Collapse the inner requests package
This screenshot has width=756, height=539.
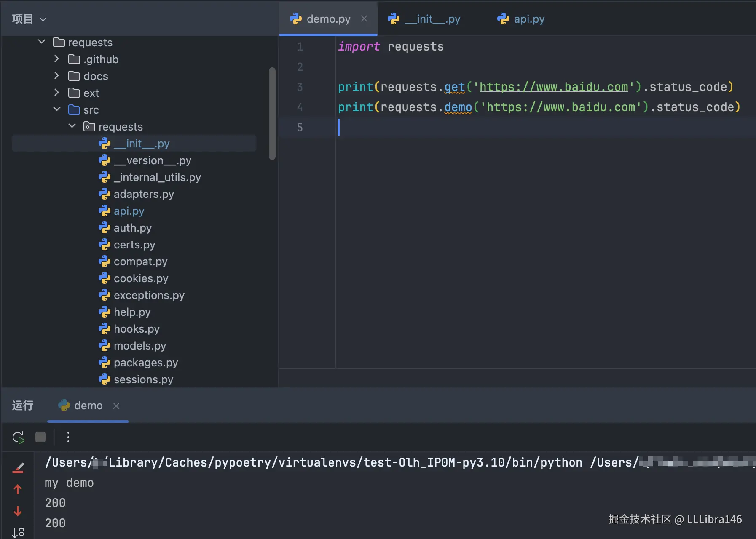(72, 126)
